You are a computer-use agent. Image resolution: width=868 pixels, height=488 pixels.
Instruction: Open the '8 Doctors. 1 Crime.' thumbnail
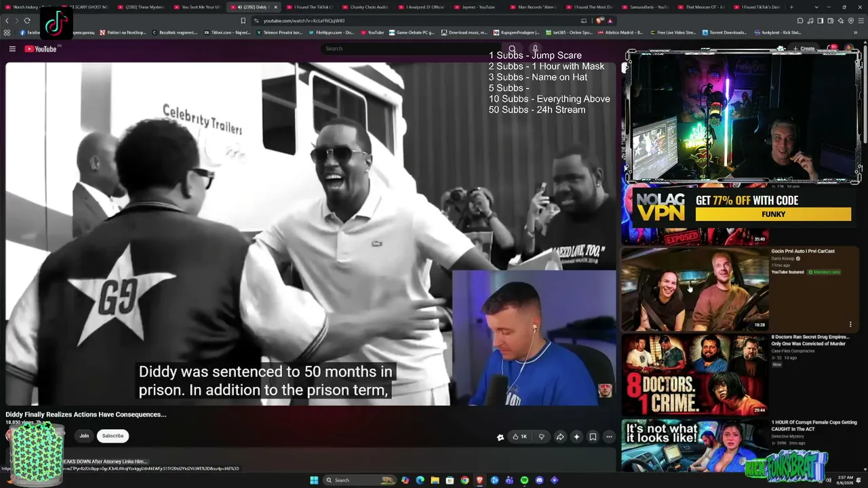coord(694,374)
